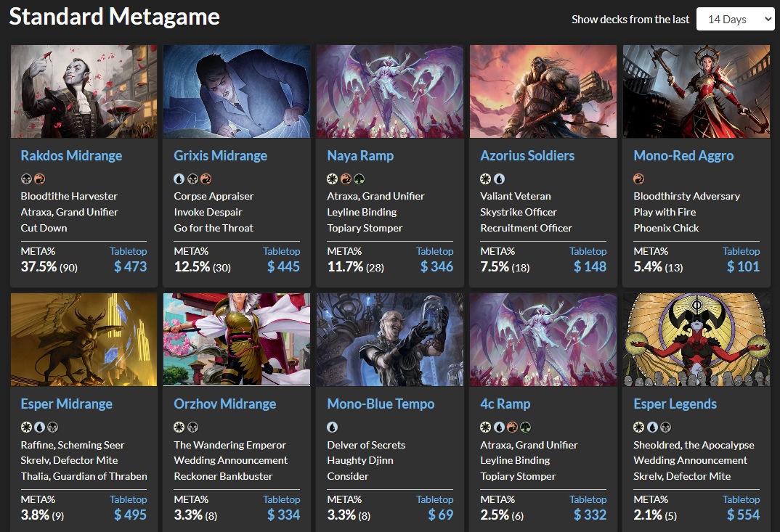Click the Orzhov Midrange Wandering Emperor artwork
Image resolution: width=780 pixels, height=532 pixels.
point(237,340)
